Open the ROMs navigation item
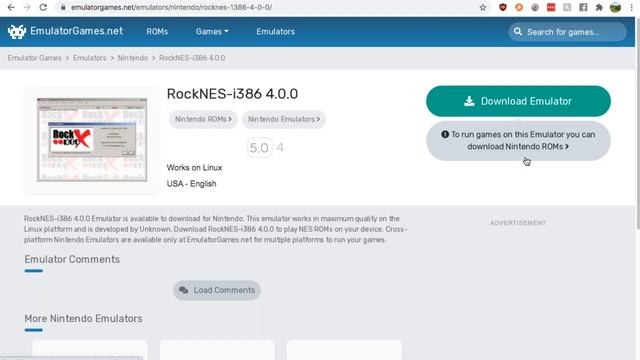 tap(157, 31)
